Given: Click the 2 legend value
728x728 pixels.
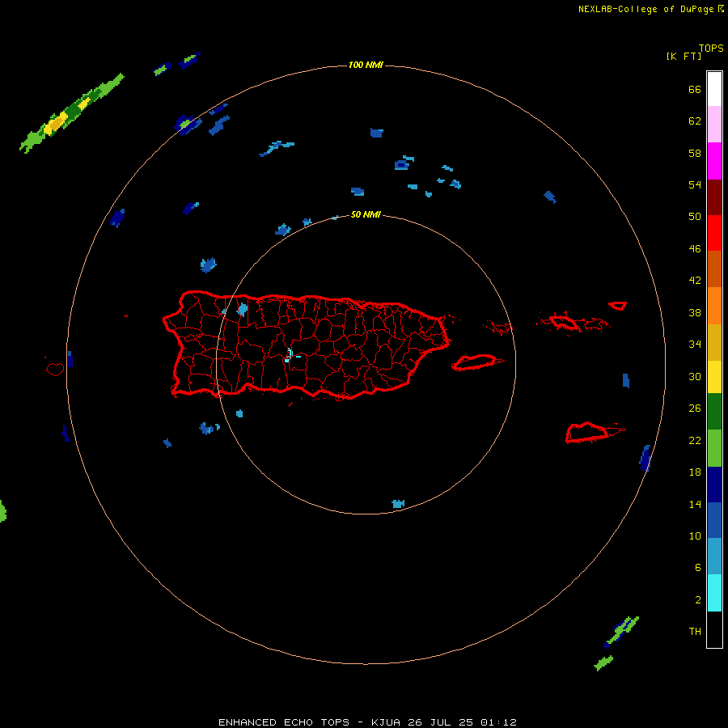Looking at the screenshot, I should point(697,599).
